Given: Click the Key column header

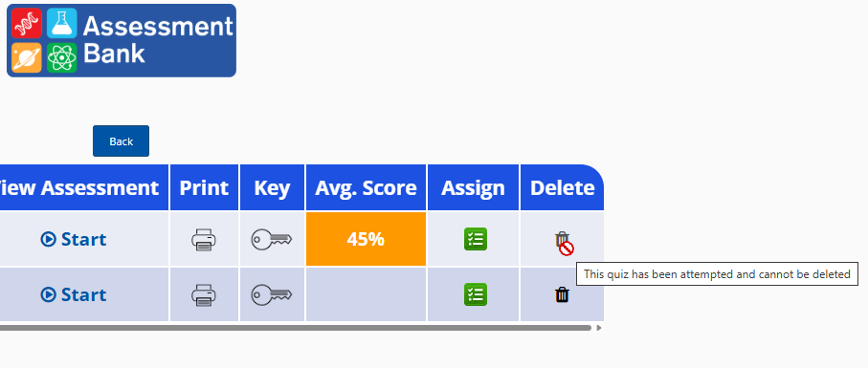Looking at the screenshot, I should click(x=272, y=188).
